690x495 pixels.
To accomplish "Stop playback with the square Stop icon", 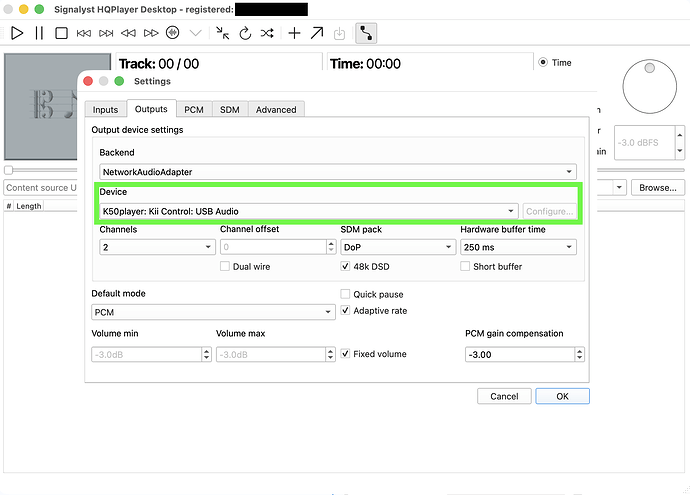I will point(61,33).
